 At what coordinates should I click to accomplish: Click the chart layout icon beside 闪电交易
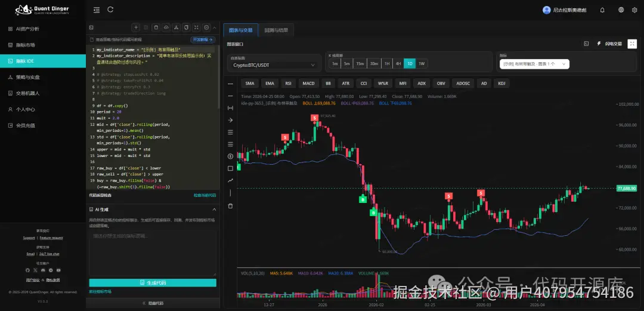[586, 44]
